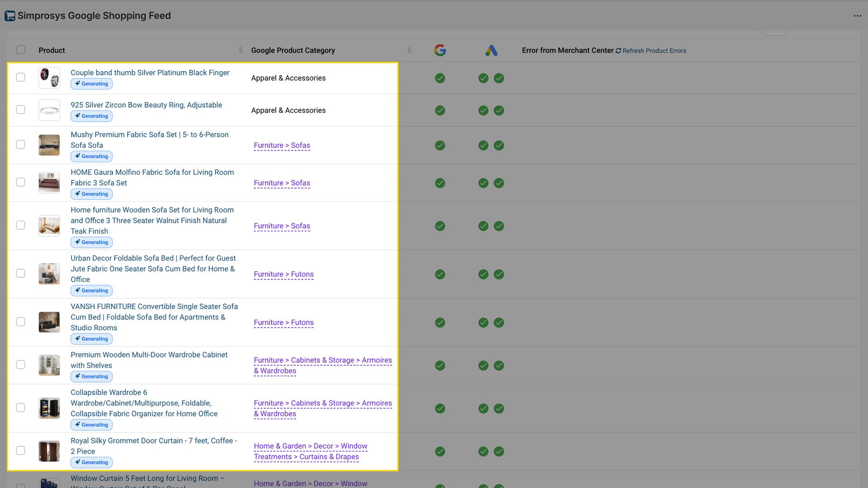This screenshot has height=488, width=868.
Task: Check the checkbox for Mushy Premium Fabric Sofa Set
Action: tap(21, 145)
